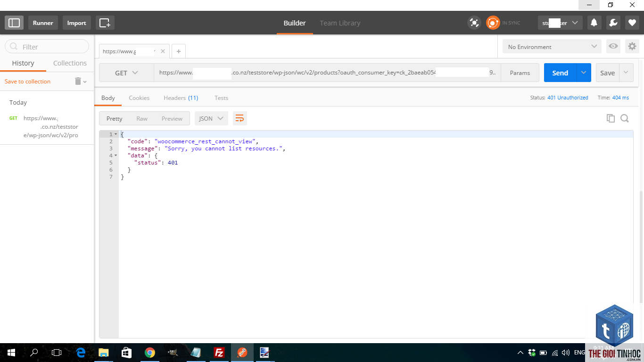The height and width of the screenshot is (362, 644).
Task: Select Raw response view
Action: [142, 118]
